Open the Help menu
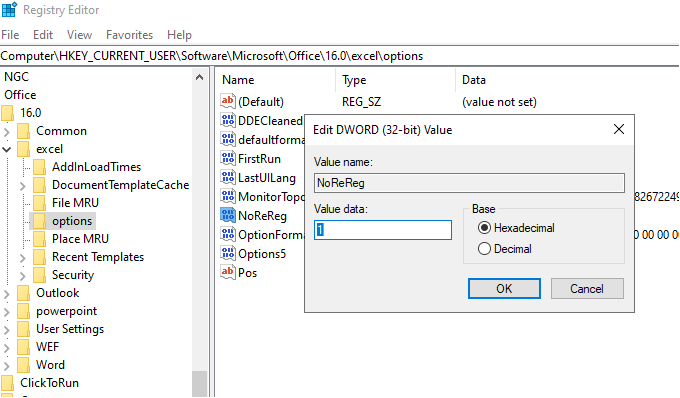Viewport: 680px width, 398px height. click(179, 35)
